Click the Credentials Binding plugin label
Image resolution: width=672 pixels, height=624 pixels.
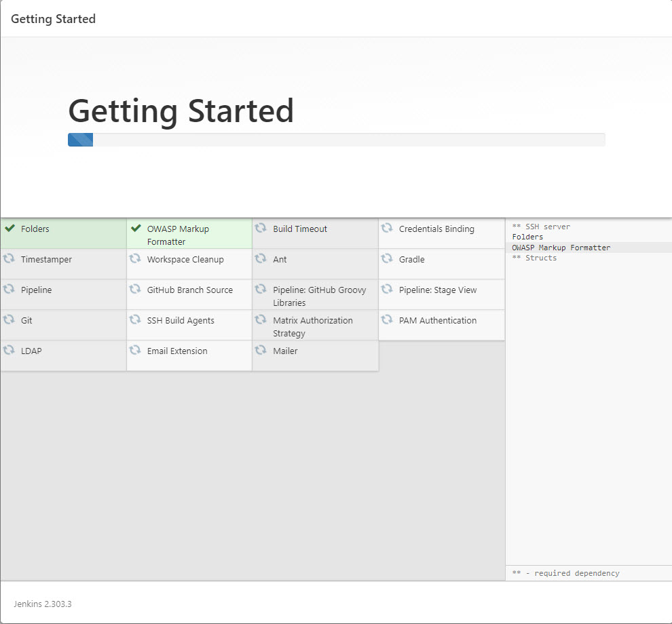click(436, 229)
